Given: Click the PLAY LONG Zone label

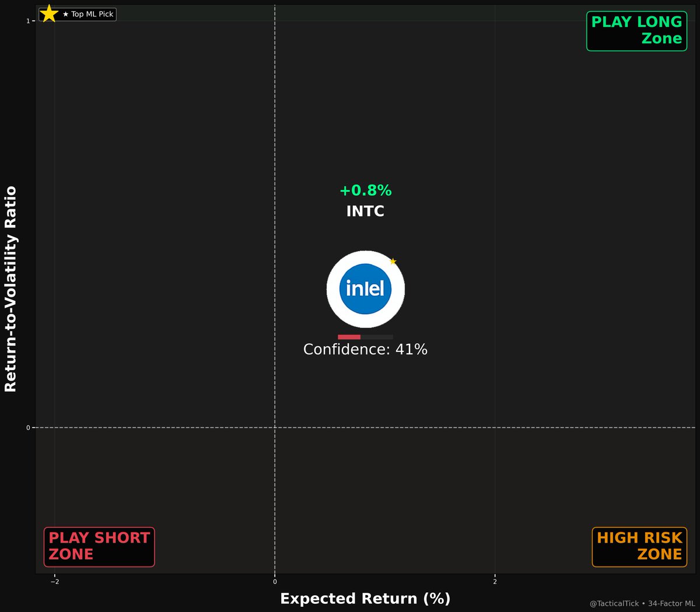Looking at the screenshot, I should [636, 30].
